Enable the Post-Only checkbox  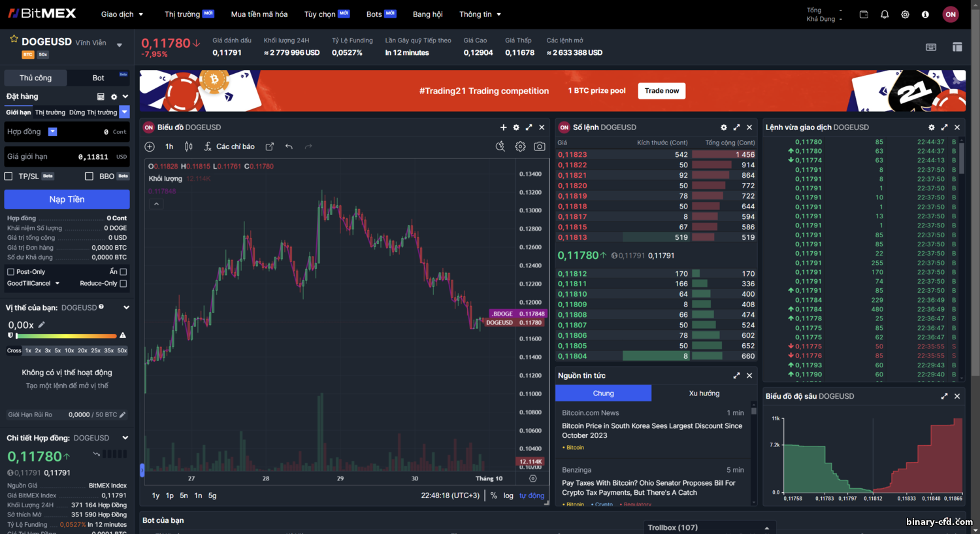tap(10, 272)
